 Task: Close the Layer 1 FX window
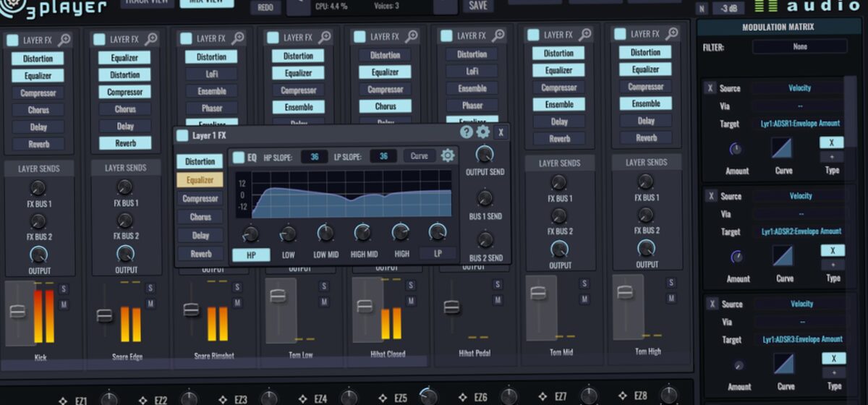(x=501, y=132)
